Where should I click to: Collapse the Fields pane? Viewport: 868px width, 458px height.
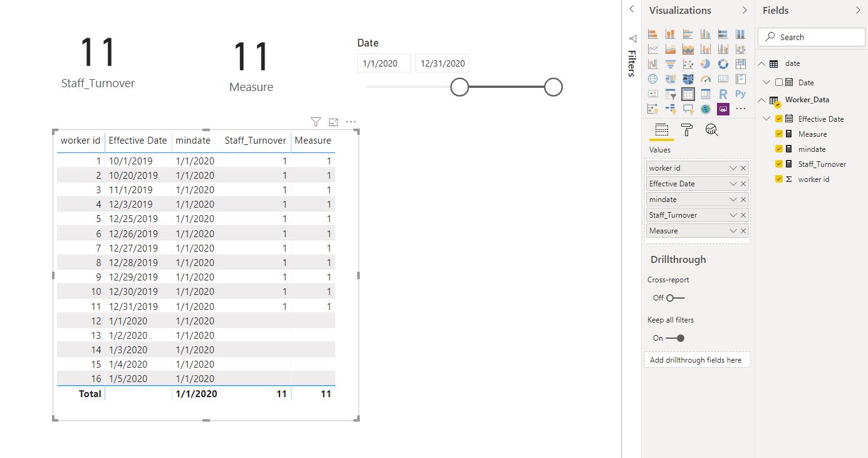click(x=858, y=10)
